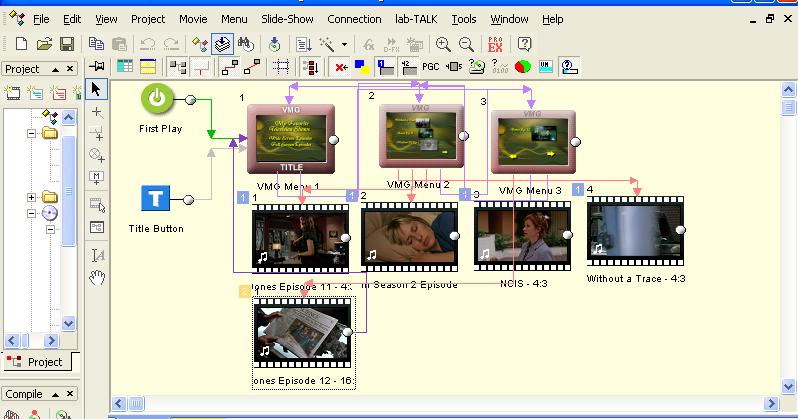Collapse the DVD disc node in project tree
This screenshot has width=798, height=419.
[x=32, y=213]
